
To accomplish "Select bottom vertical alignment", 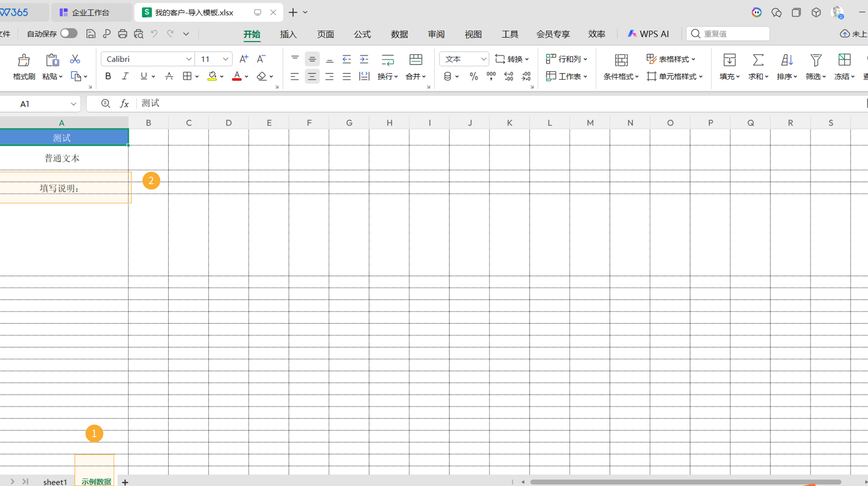I will (x=330, y=60).
